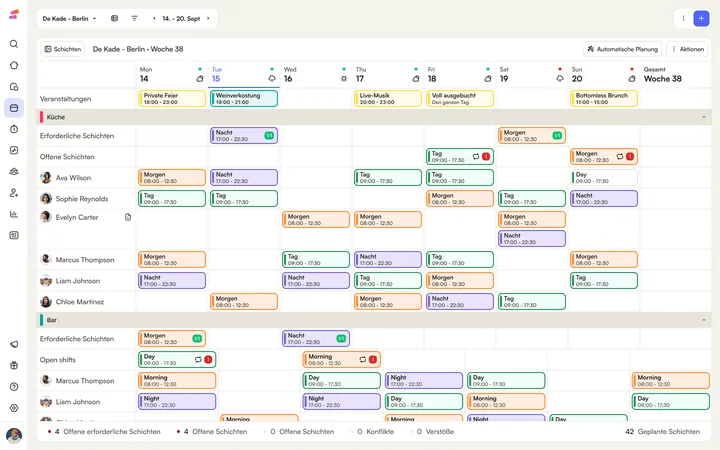Screen dimensions: 720x450
Task: Open the team members sidebar icon
Action: point(14,171)
